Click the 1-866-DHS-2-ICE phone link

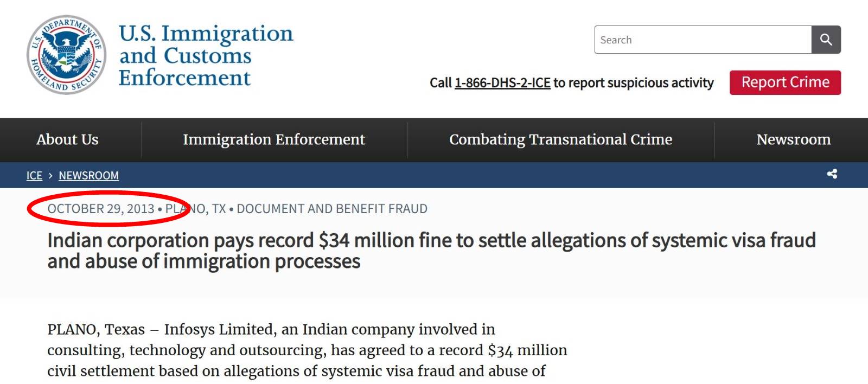click(502, 83)
